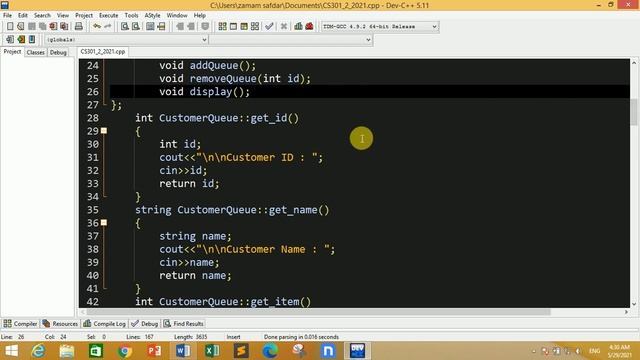The width and height of the screenshot is (640, 360).
Task: Open the (globals) scope dropdown
Action: pyautogui.click(x=127, y=40)
